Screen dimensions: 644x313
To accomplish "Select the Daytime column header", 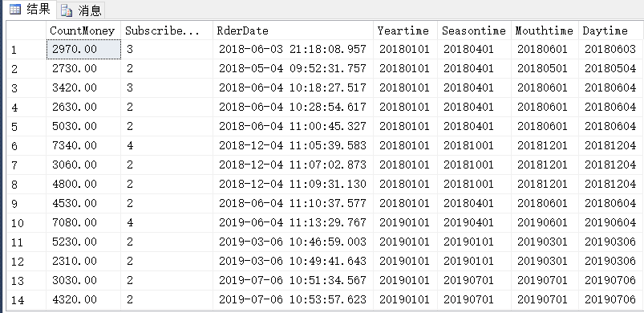I will [610, 30].
